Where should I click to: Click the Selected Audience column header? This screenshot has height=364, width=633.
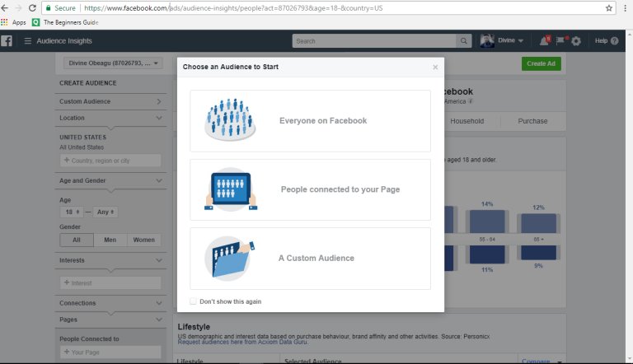[x=313, y=361]
